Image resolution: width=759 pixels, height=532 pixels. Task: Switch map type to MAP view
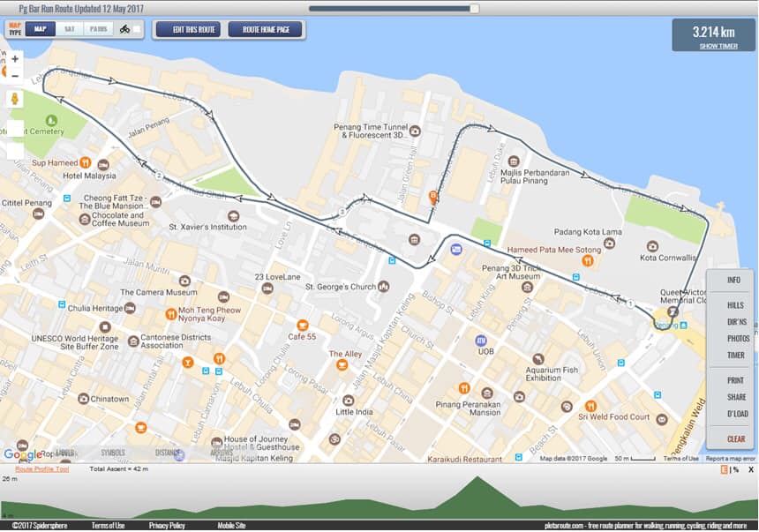pos(41,29)
